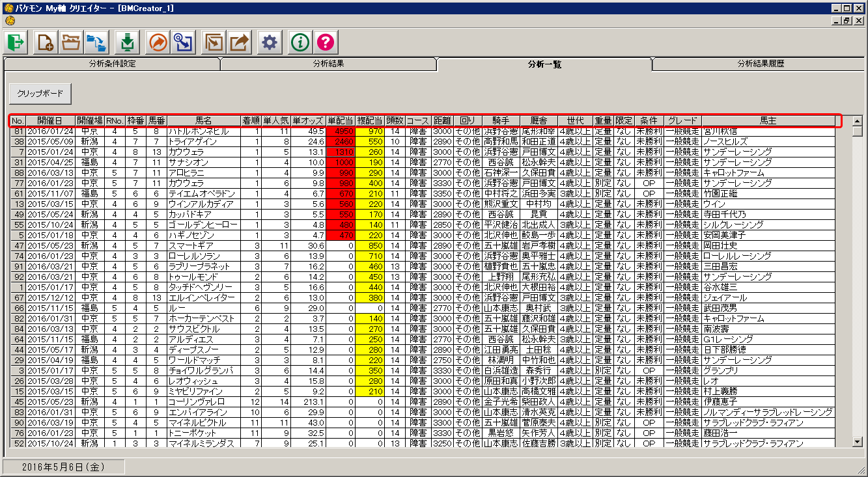Click the scrollbar up arrow of the table
Viewport: 868px width, 477px height.
click(x=858, y=120)
